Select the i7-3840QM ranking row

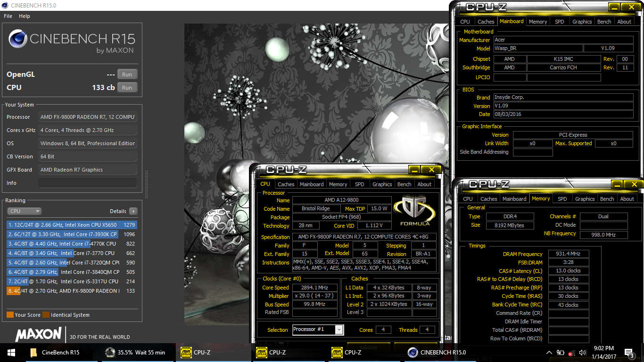tap(72, 272)
